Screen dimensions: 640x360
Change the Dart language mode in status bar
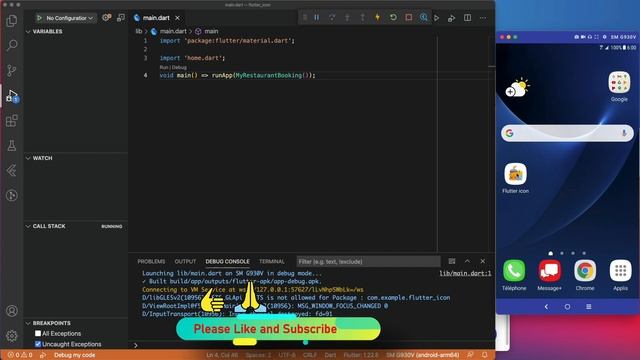click(x=330, y=355)
